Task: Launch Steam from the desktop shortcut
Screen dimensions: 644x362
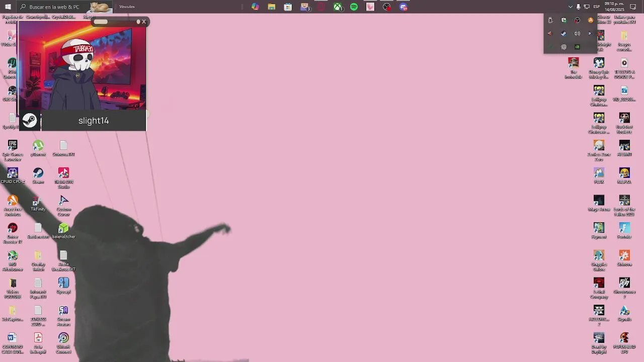Action: tap(38, 176)
